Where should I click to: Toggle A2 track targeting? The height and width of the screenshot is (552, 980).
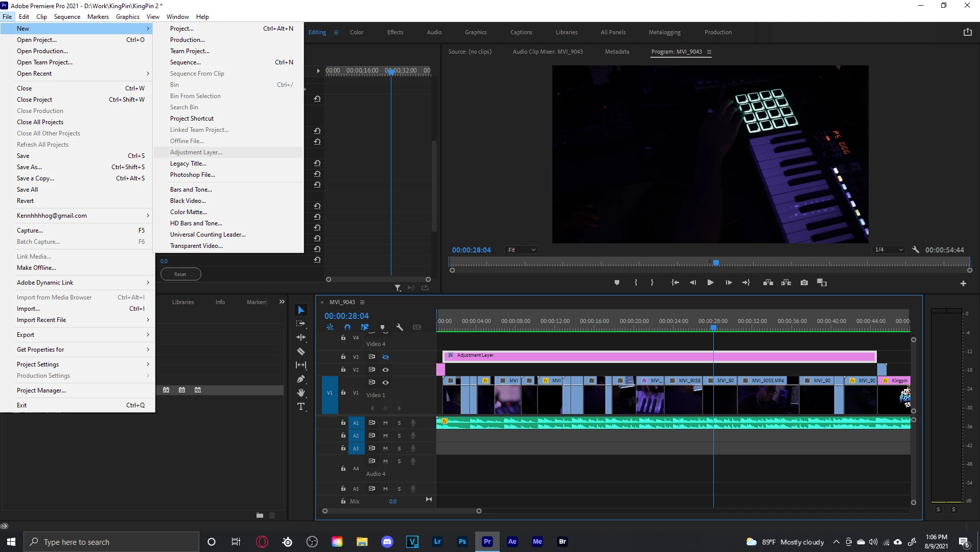pyautogui.click(x=356, y=435)
